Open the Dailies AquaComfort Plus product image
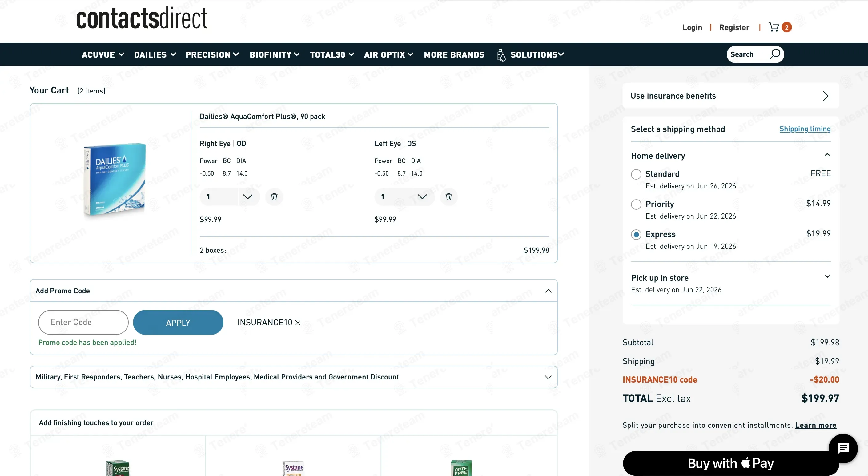The width and height of the screenshot is (868, 476). click(x=114, y=180)
